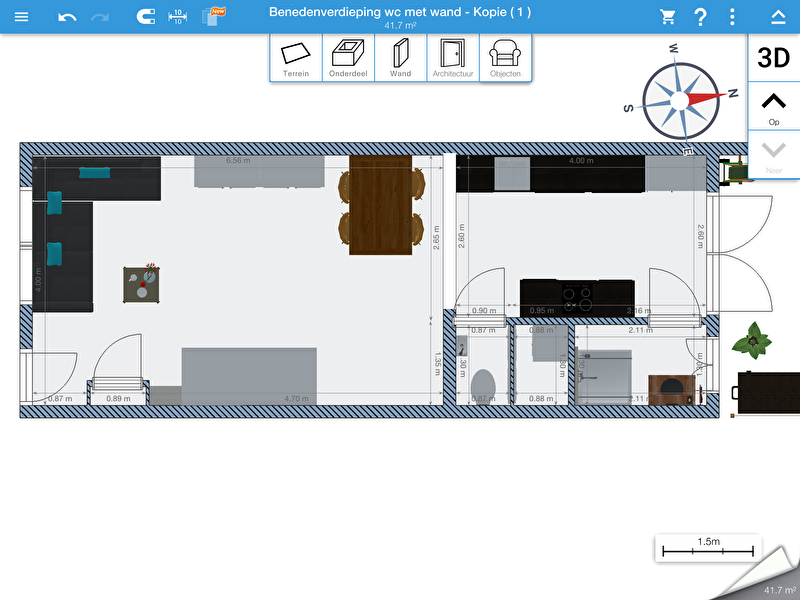Choose the Wand wall tool
The image size is (800, 600).
(x=400, y=58)
